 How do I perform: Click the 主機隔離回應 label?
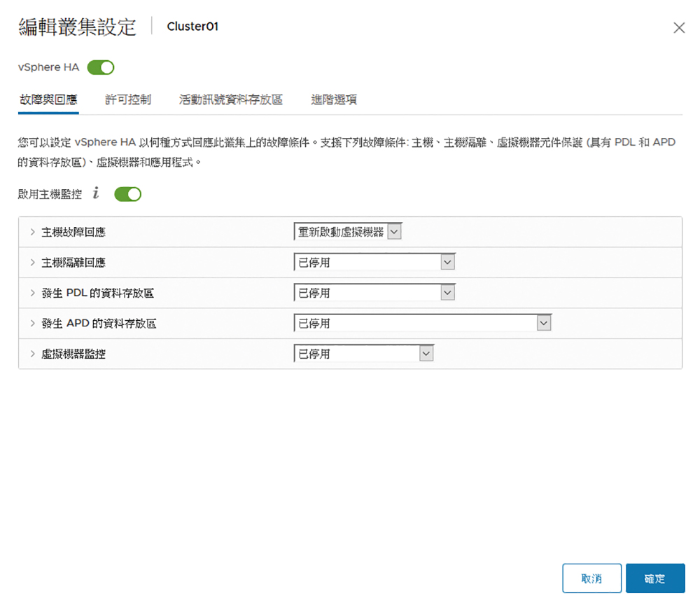[x=73, y=263]
